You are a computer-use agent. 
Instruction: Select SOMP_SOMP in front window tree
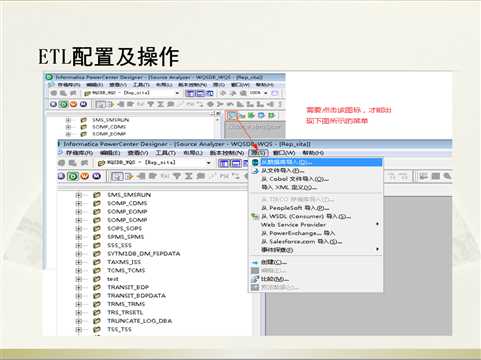point(127,220)
